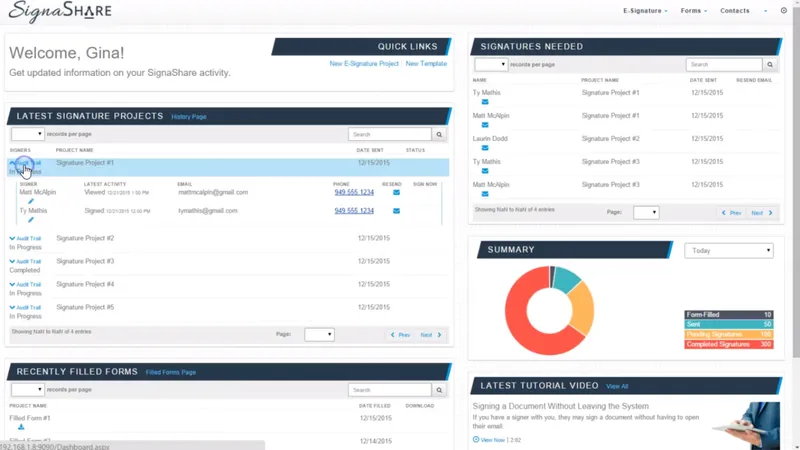Open records per page dropdown in Signatures Needed
The height and width of the screenshot is (450, 800).
point(491,64)
